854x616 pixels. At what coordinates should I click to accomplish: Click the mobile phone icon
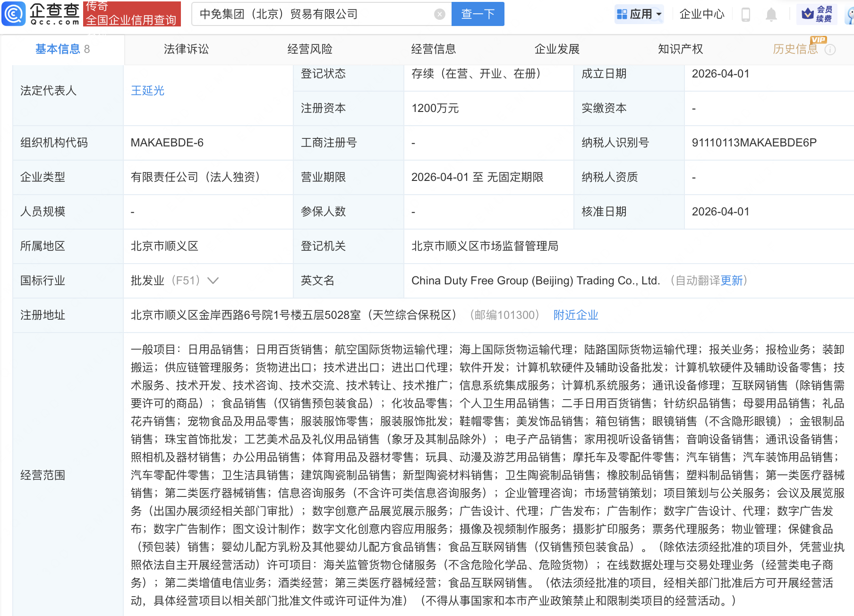pyautogui.click(x=746, y=14)
